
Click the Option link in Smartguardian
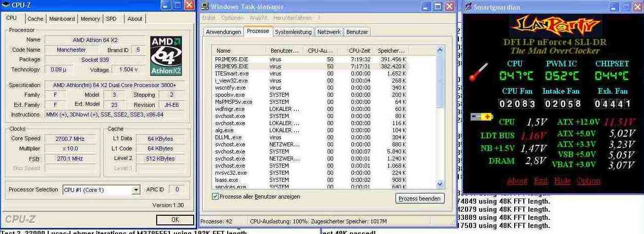[588, 181]
